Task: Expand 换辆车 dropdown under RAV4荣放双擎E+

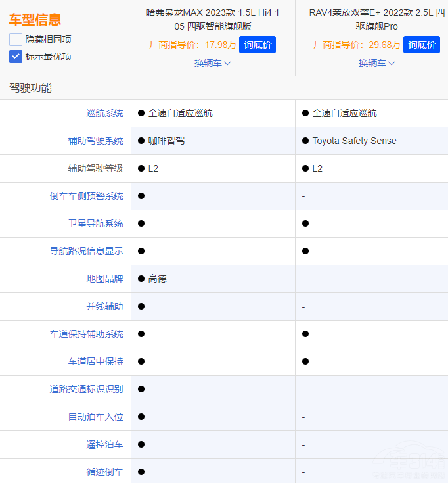Action: [x=376, y=63]
